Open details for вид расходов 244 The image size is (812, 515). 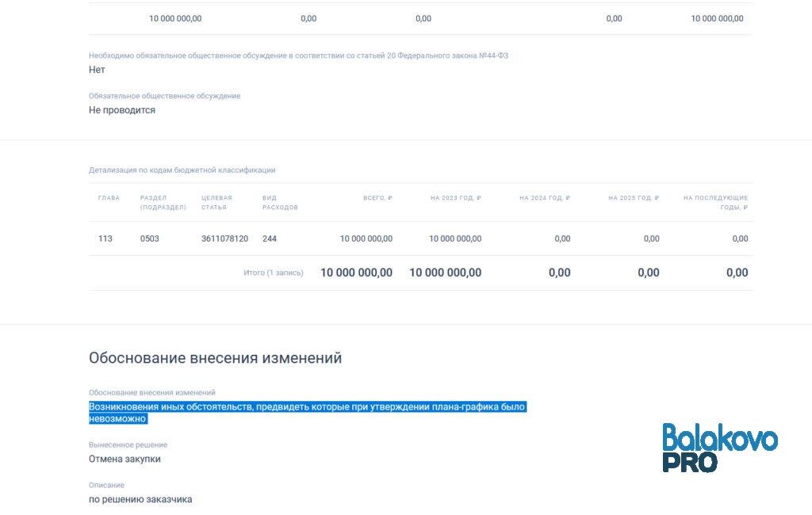[269, 238]
